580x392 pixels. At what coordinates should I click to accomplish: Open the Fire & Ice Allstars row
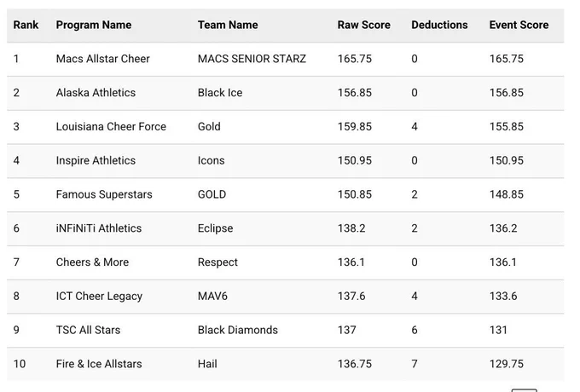[x=285, y=364]
